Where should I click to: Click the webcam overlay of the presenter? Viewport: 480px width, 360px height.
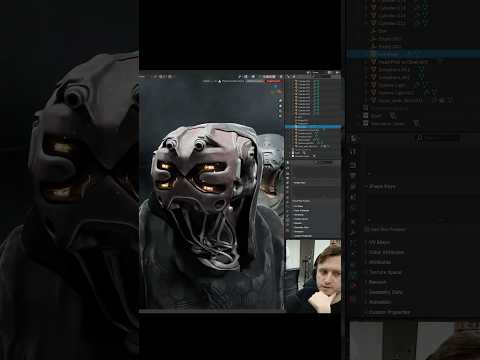point(313,276)
